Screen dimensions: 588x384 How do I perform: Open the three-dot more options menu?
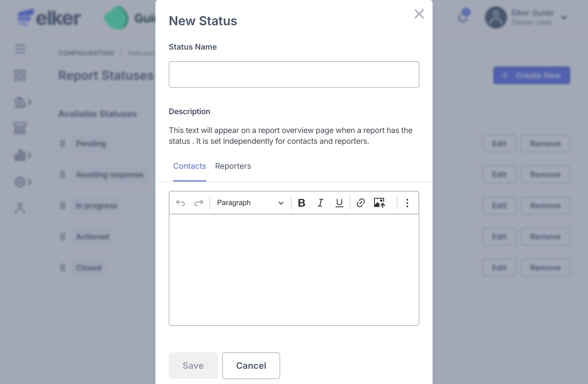click(407, 203)
